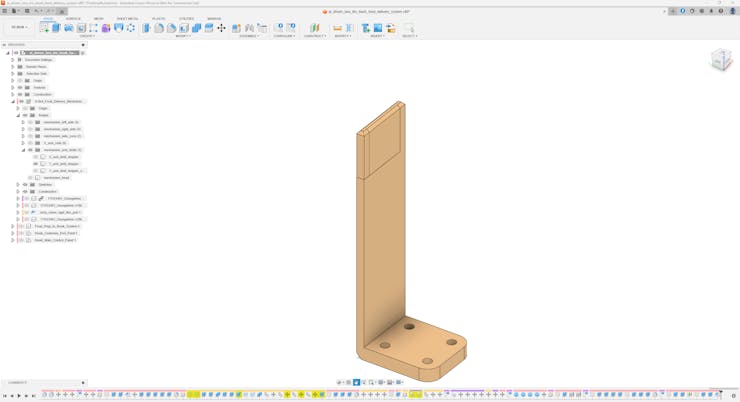Open the Modify menu label
The height and width of the screenshot is (402, 740).
[183, 36]
